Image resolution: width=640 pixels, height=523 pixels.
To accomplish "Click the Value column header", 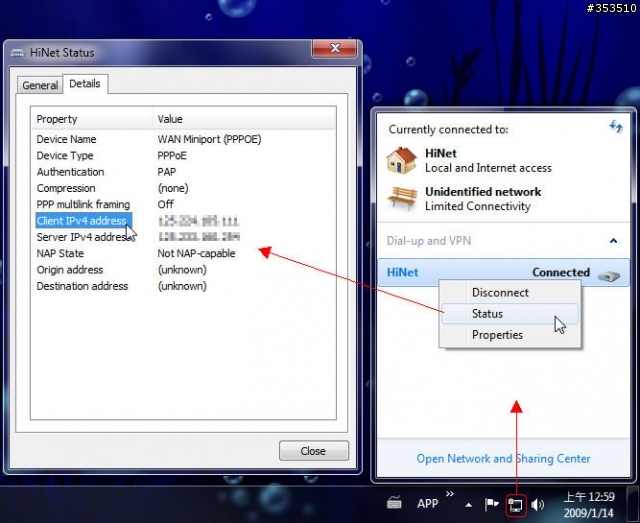I will pos(244,119).
